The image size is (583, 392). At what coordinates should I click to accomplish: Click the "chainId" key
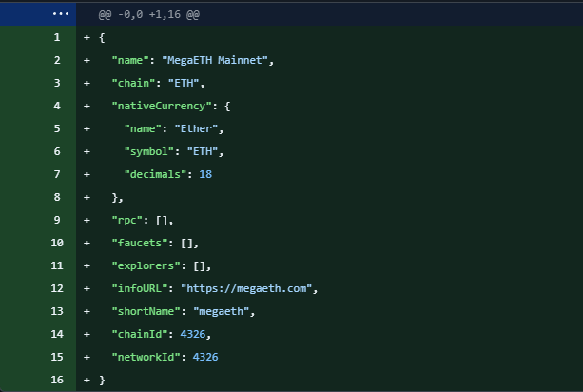click(x=140, y=334)
